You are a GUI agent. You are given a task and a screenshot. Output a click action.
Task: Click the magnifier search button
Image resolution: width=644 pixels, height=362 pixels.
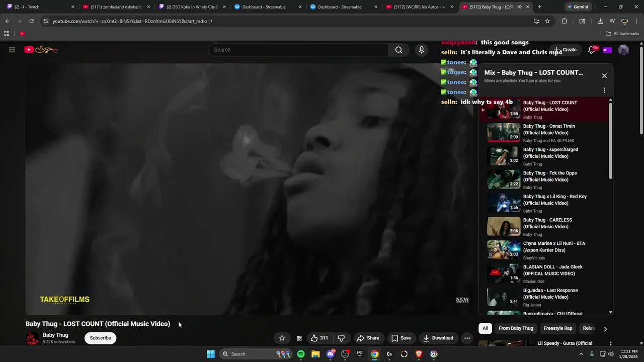399,50
